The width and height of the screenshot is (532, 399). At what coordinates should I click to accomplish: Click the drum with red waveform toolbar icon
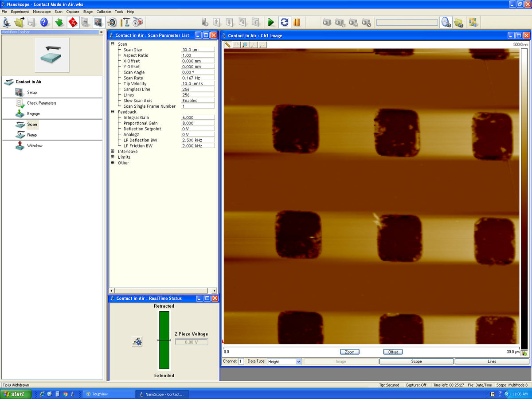(x=138, y=22)
